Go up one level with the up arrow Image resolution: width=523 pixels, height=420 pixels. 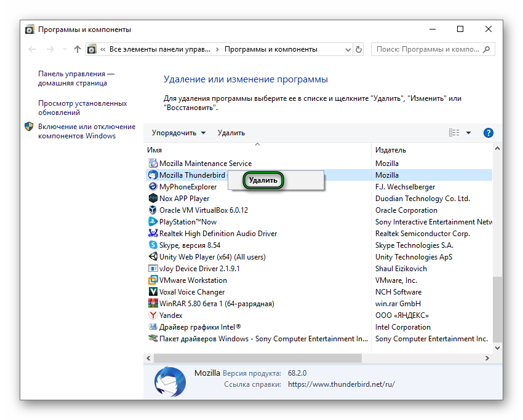click(x=78, y=49)
